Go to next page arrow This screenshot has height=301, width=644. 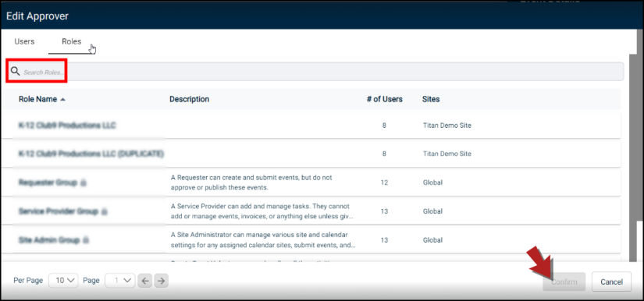[162, 281]
